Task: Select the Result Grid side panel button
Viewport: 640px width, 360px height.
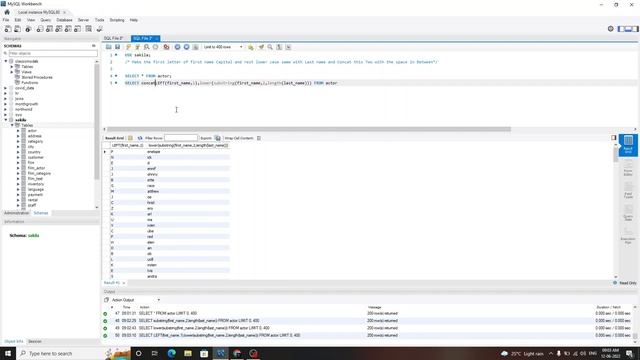Action: (628, 145)
